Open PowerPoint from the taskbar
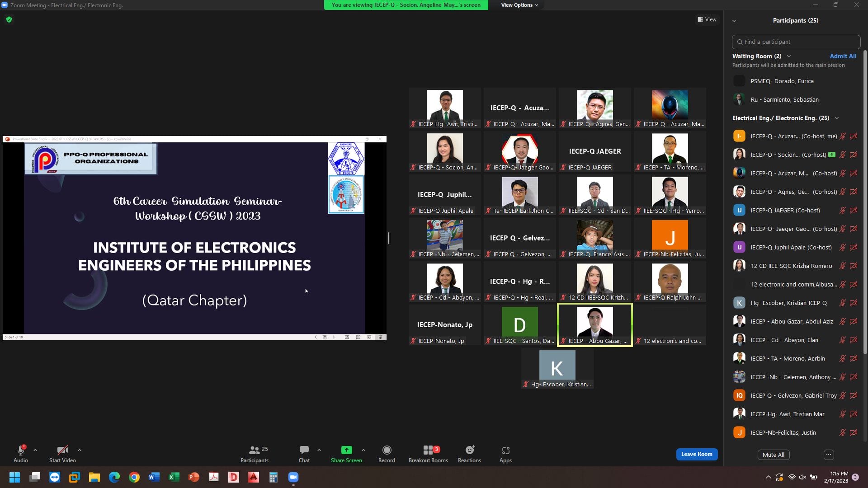868x488 pixels. pos(194,477)
